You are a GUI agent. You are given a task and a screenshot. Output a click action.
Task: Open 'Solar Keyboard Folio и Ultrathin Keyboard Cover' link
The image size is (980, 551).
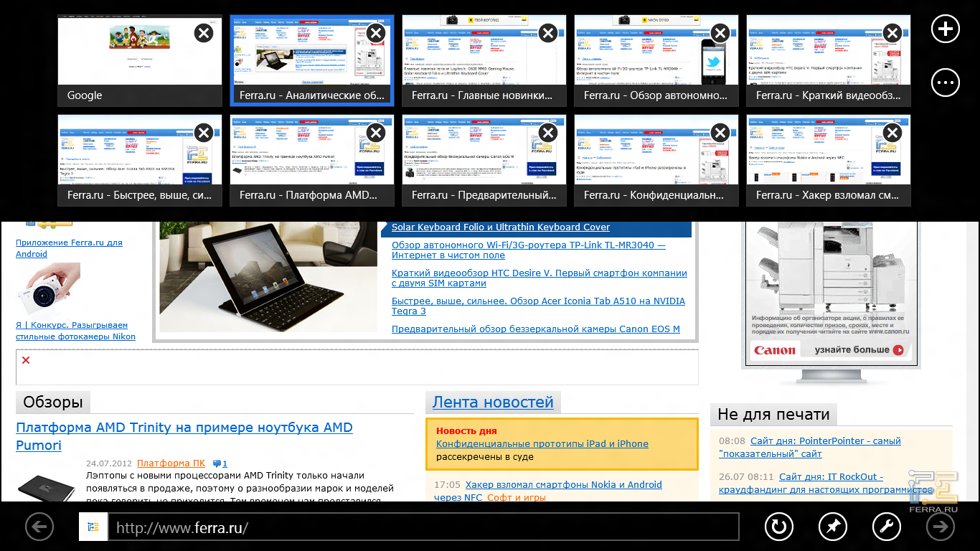[x=501, y=227]
